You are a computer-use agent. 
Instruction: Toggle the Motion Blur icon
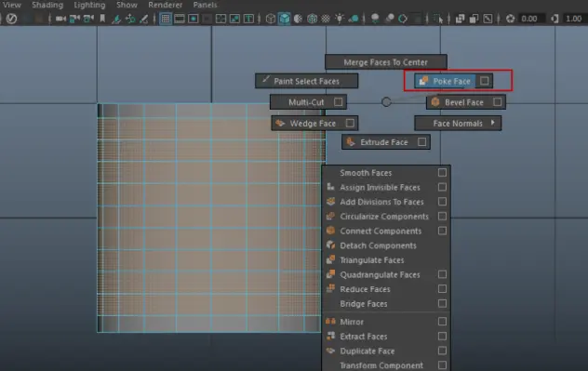[389, 19]
